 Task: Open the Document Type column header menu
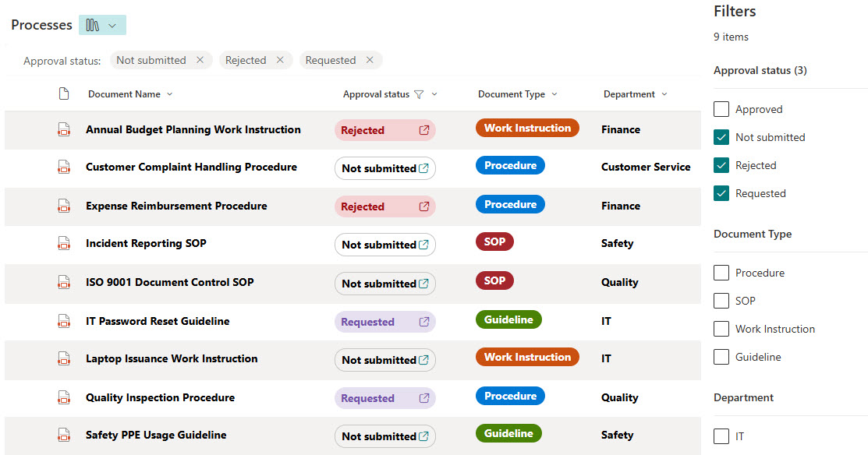coord(554,94)
